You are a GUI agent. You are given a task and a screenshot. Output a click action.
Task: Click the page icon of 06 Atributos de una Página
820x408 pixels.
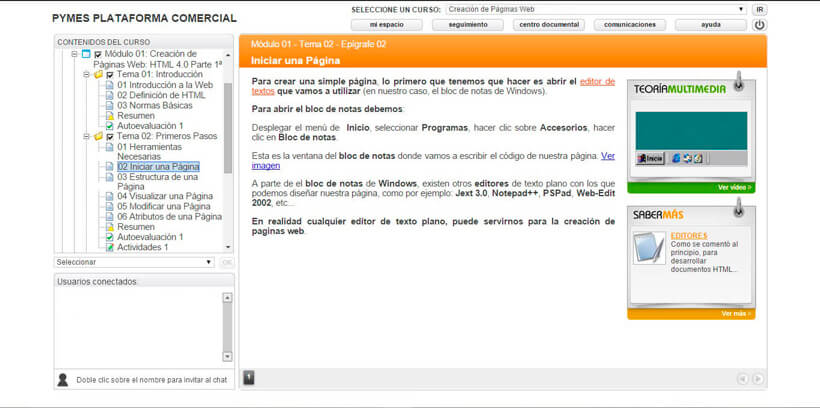tap(109, 217)
